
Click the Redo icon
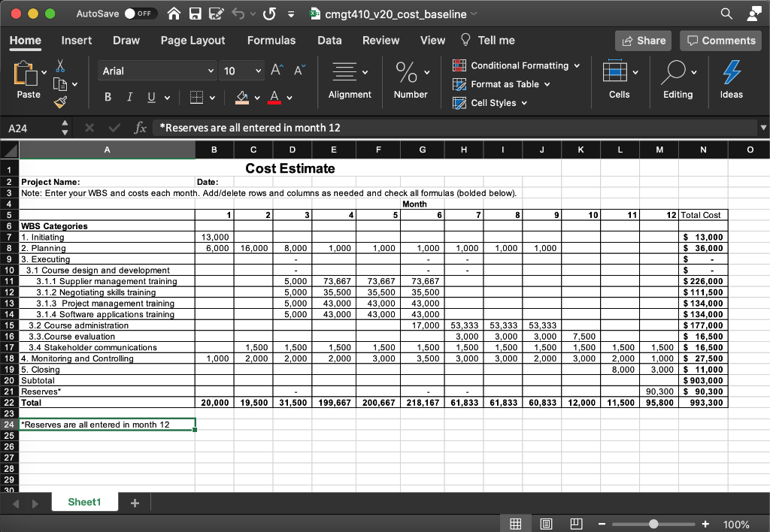pos(269,14)
